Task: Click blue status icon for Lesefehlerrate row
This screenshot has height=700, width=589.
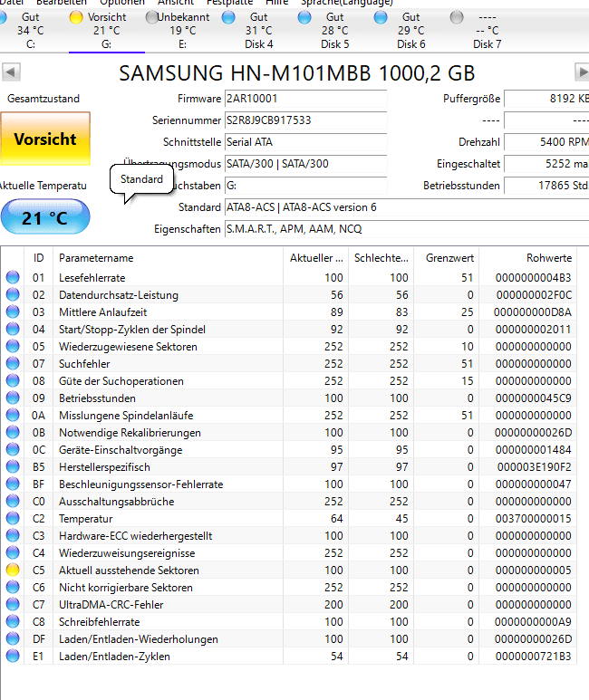Action: coord(13,277)
